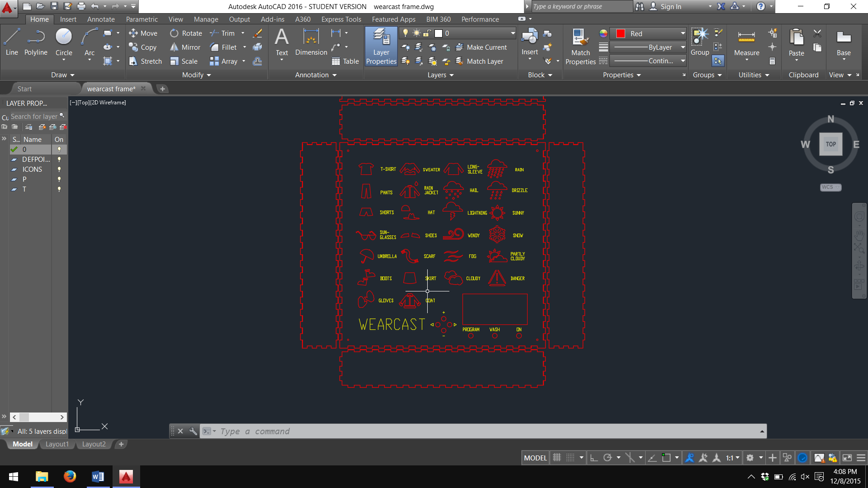Open the layer name dropdown
Screen dimensions: 868x488
point(513,33)
